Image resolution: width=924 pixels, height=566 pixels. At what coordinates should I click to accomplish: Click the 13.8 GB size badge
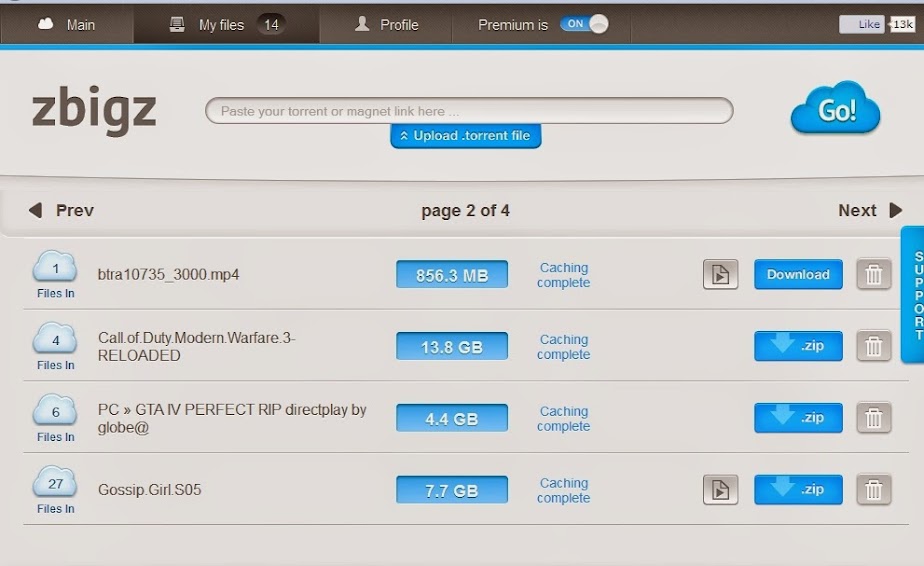[452, 346]
